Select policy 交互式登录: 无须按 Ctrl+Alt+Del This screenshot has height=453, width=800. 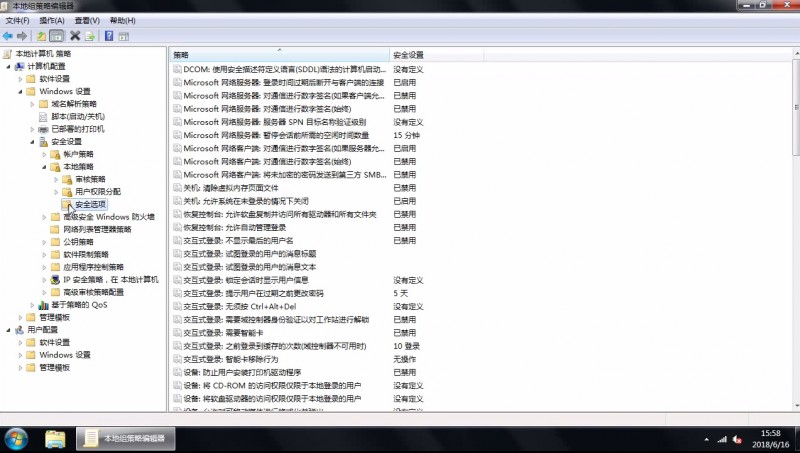tap(240, 307)
